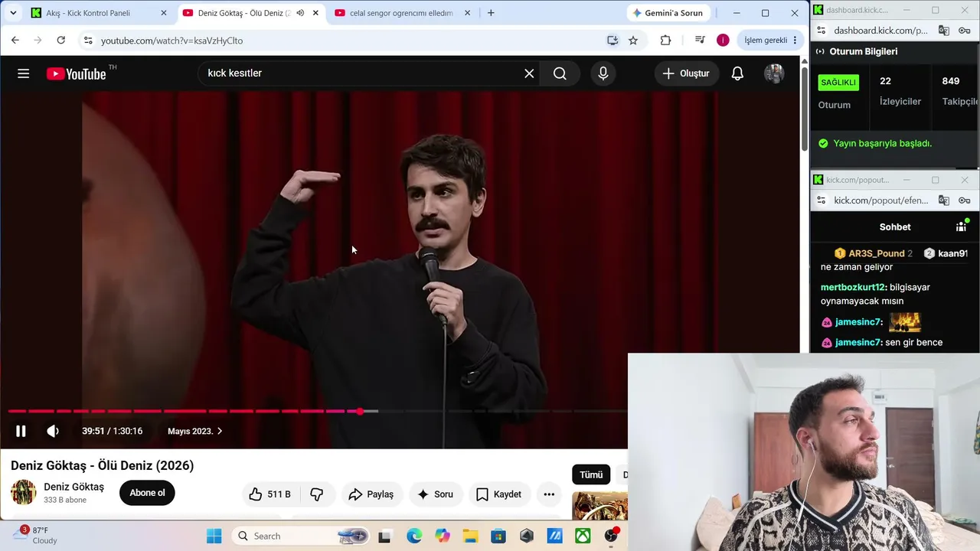Save the video with 'Kaydet'
The width and height of the screenshot is (980, 551).
(498, 494)
